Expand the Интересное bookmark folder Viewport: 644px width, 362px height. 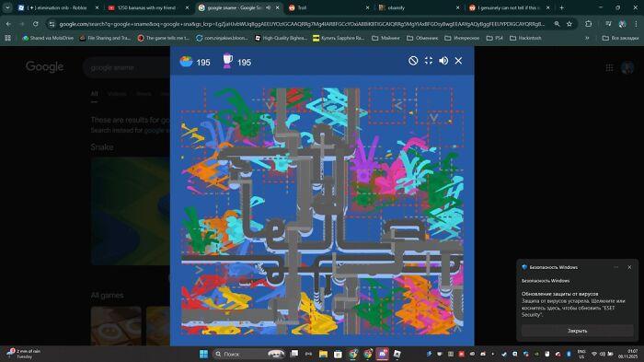(x=462, y=38)
